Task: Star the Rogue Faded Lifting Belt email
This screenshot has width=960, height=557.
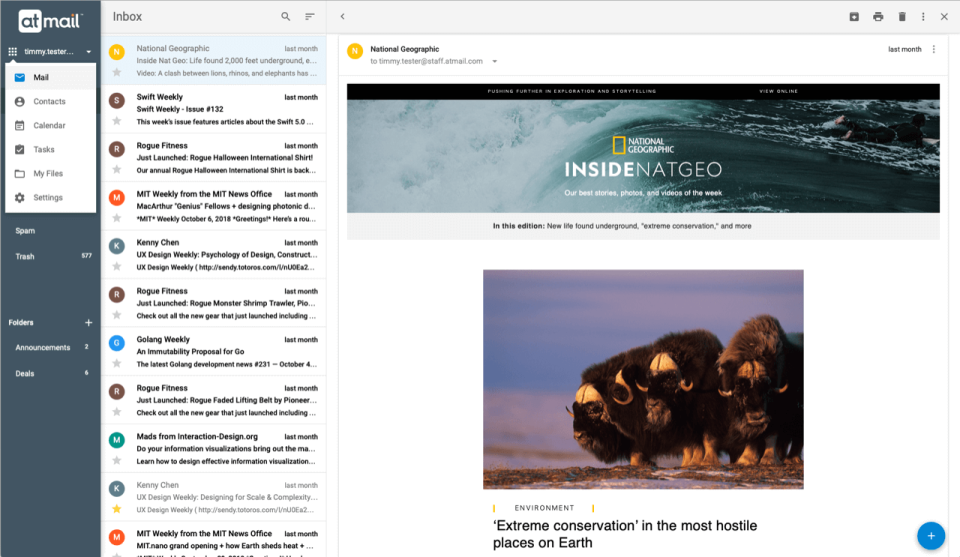Action: (116, 412)
